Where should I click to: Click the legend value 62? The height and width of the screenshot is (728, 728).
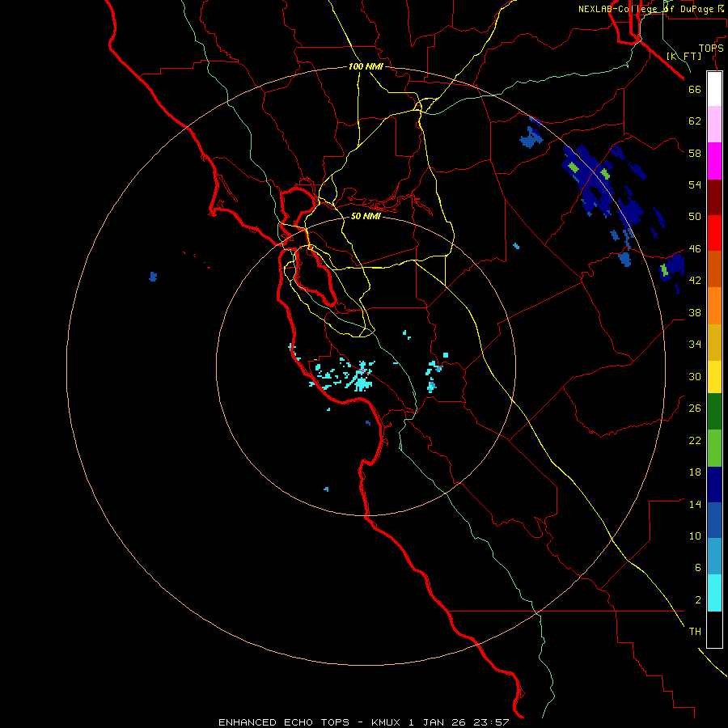point(695,121)
